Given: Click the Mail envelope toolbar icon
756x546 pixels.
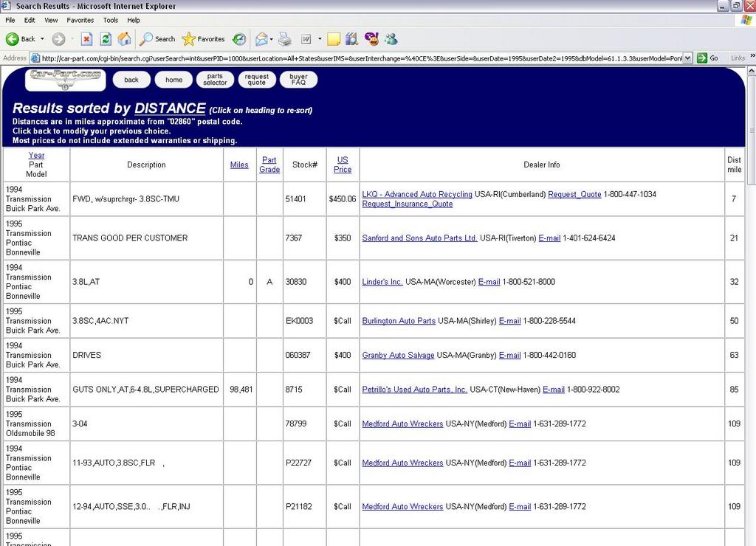Looking at the screenshot, I should [x=262, y=39].
